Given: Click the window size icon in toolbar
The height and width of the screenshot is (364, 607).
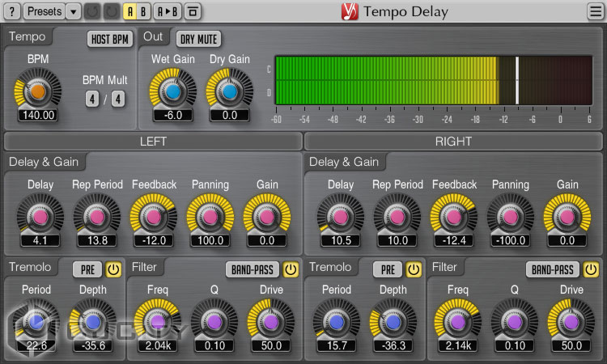Looking at the screenshot, I should pyautogui.click(x=193, y=11).
